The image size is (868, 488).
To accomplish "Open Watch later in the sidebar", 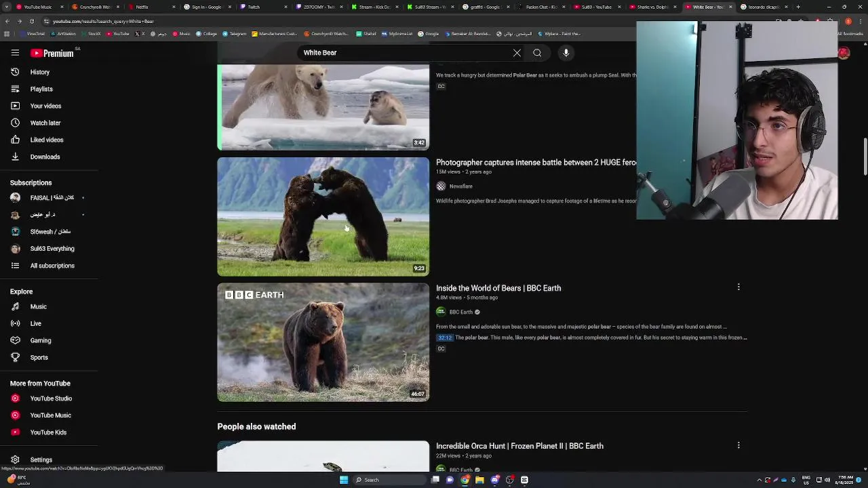I will [x=45, y=123].
